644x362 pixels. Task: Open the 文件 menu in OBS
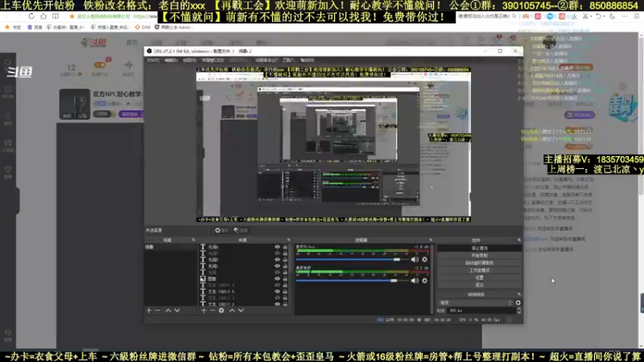pyautogui.click(x=153, y=60)
